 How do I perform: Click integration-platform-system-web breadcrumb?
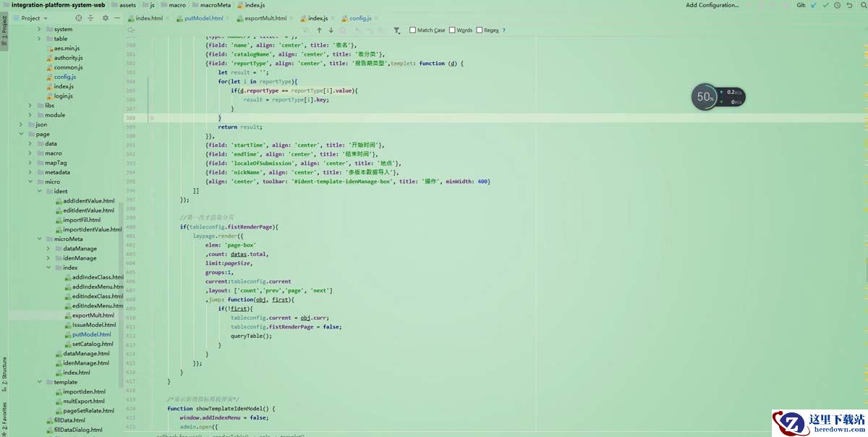pos(59,5)
